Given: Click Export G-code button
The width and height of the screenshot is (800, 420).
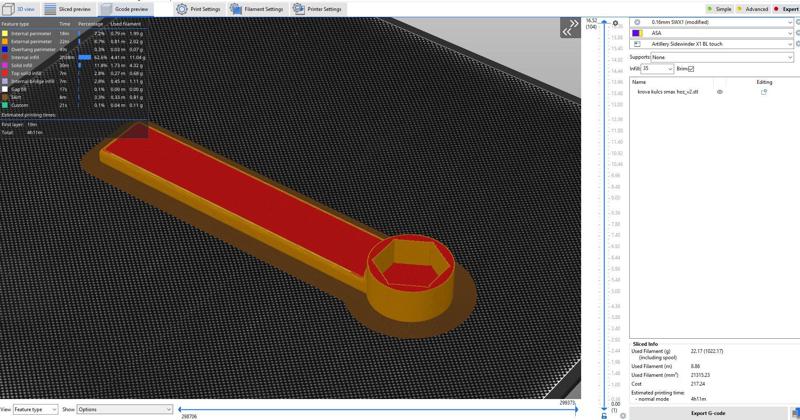Looking at the screenshot, I should pos(708,413).
